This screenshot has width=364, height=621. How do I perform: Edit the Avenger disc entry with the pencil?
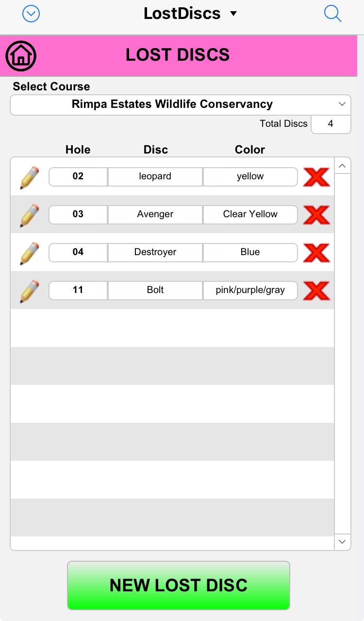pos(30,215)
